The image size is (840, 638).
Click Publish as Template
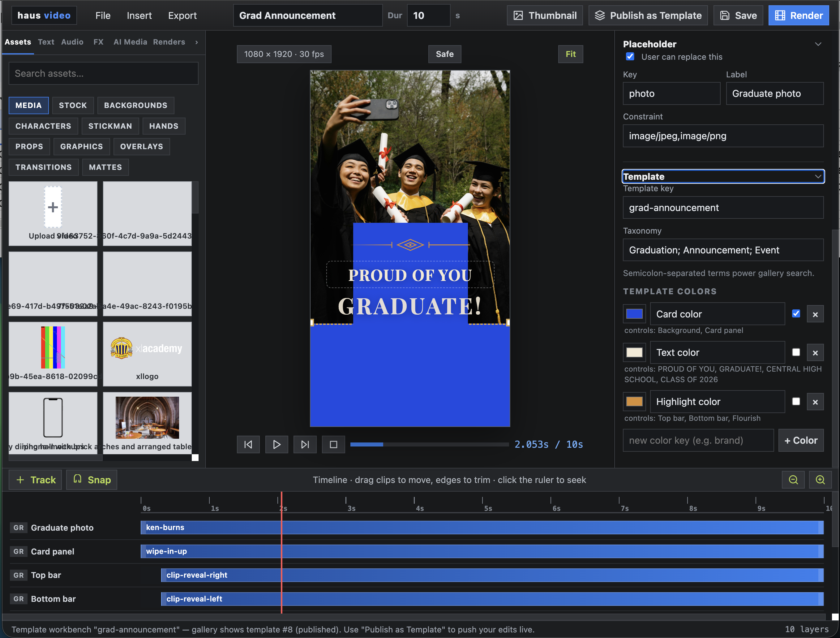pyautogui.click(x=648, y=15)
